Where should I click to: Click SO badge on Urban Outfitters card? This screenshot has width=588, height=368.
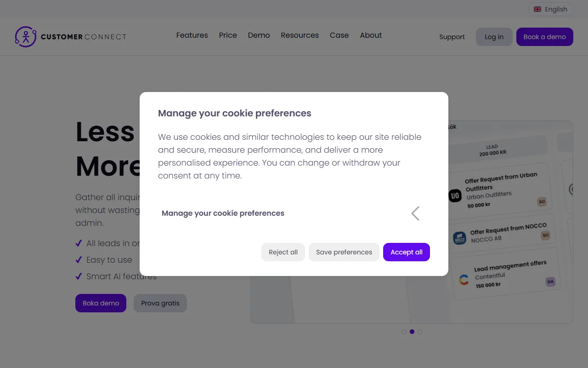[542, 201]
